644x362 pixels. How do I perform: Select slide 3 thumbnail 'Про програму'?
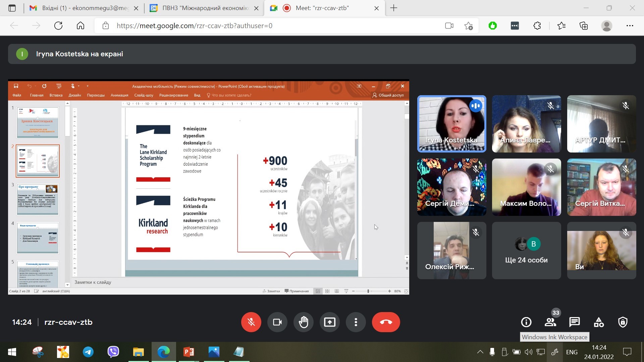(38, 199)
